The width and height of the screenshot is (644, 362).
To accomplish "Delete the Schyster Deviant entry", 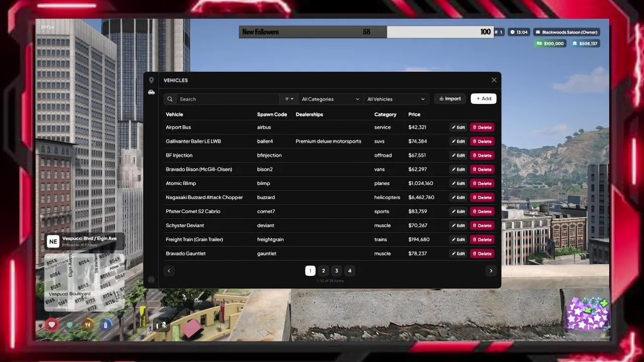I will click(x=482, y=226).
